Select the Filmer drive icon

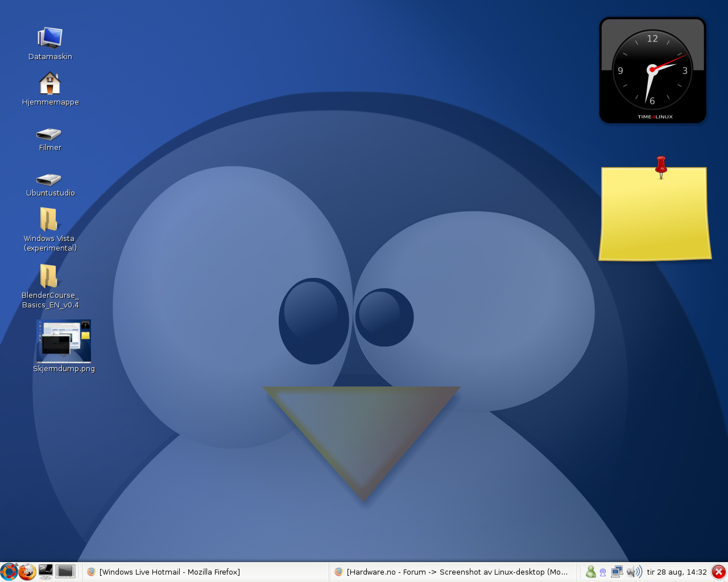[x=49, y=134]
